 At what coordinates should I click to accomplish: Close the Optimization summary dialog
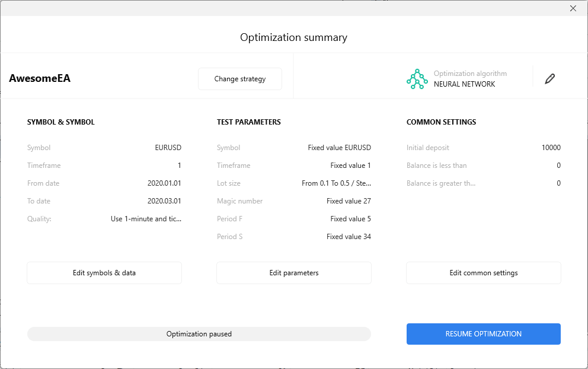(x=573, y=8)
